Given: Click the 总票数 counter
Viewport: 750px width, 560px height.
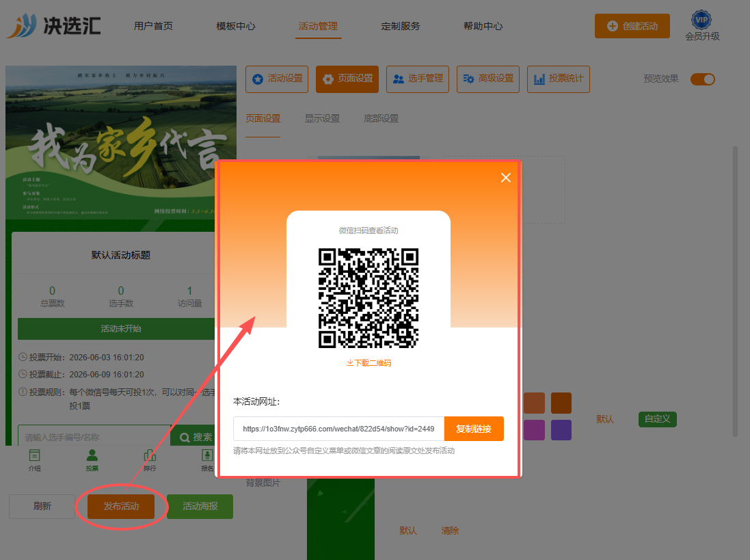Looking at the screenshot, I should (x=52, y=297).
